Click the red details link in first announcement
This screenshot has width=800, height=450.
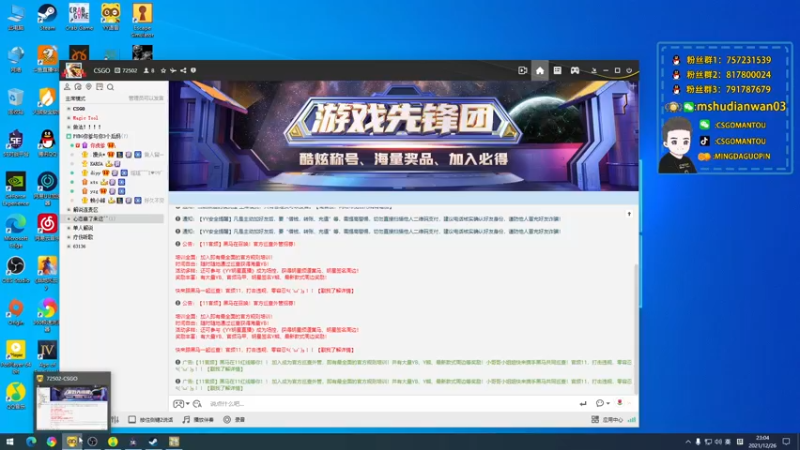[336, 291]
